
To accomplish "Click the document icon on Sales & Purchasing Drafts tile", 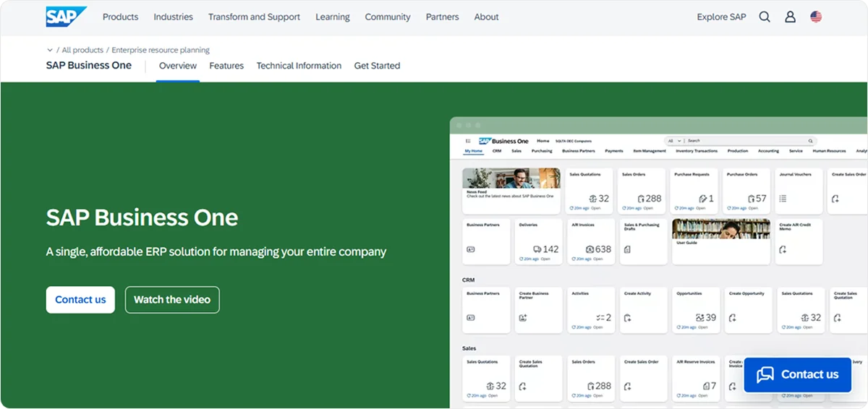I will pos(627,249).
